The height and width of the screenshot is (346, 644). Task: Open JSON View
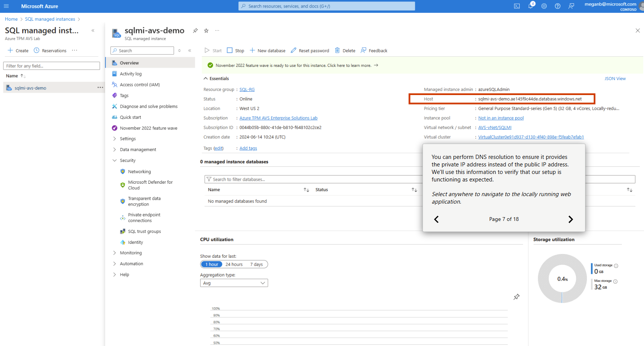(x=615, y=79)
